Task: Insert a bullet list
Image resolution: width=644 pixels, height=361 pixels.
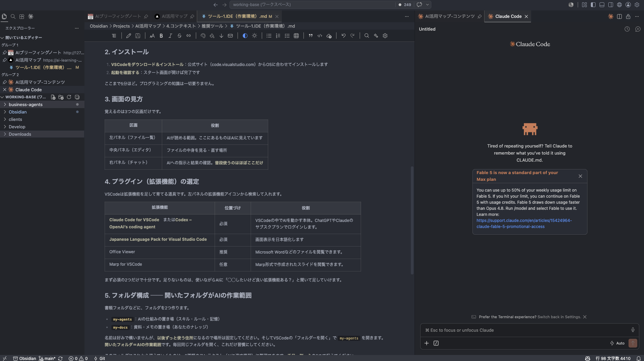Action: tap(269, 36)
